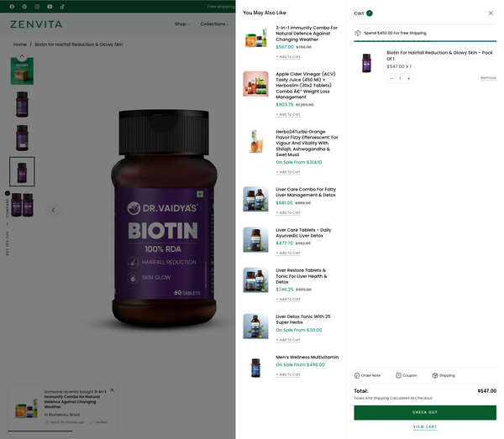Open the Pinterest social icon
The image size is (504, 439).
(24, 7)
